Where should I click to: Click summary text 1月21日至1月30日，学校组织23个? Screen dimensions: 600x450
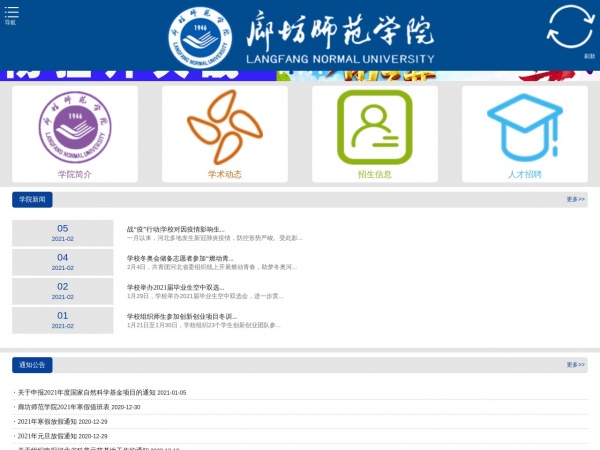(x=203, y=326)
